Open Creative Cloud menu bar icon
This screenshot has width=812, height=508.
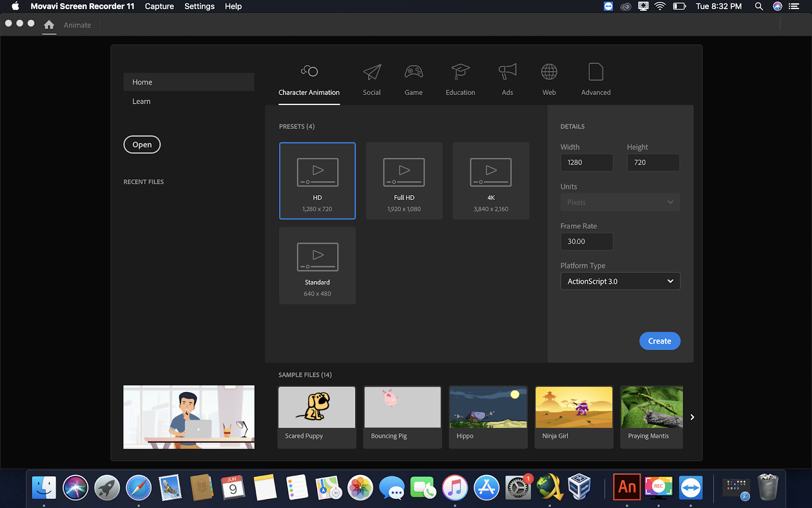click(x=626, y=6)
